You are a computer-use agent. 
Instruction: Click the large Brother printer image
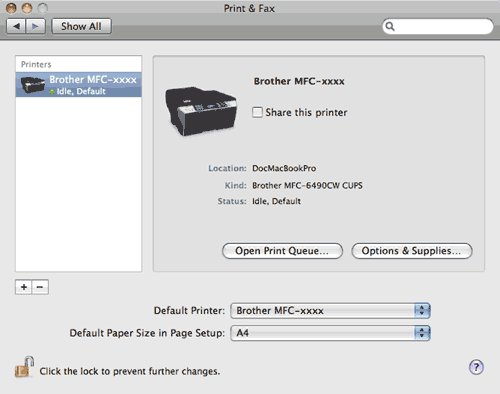[201, 111]
